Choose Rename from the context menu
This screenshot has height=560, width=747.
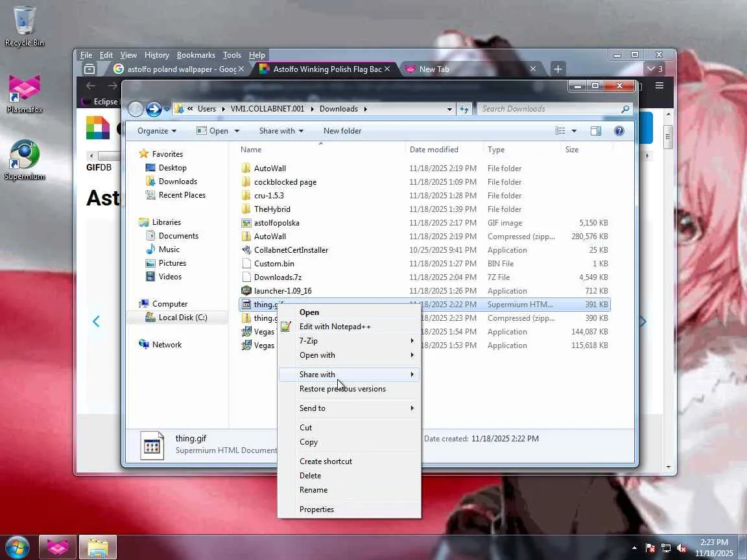(350, 490)
